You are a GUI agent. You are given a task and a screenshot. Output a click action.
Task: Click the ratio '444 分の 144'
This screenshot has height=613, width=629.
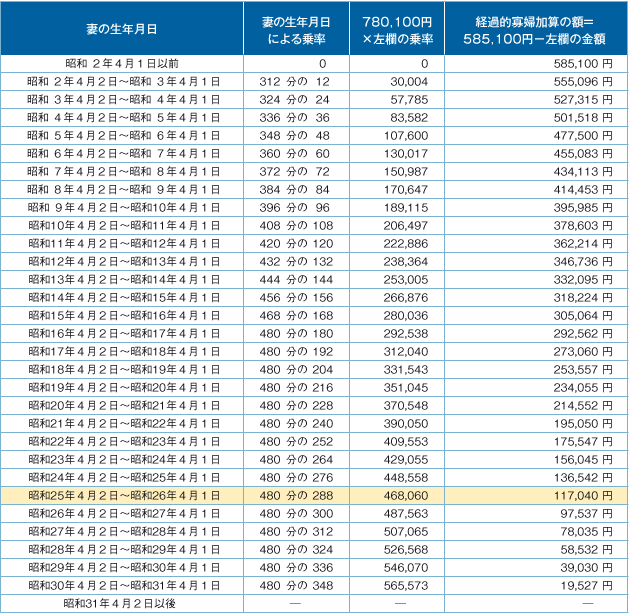coord(296,280)
